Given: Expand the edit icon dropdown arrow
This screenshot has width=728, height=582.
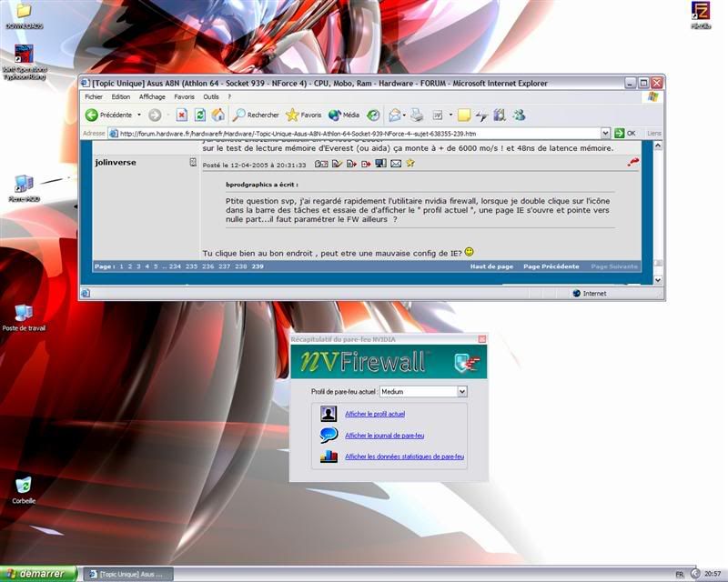Looking at the screenshot, I should tap(450, 115).
